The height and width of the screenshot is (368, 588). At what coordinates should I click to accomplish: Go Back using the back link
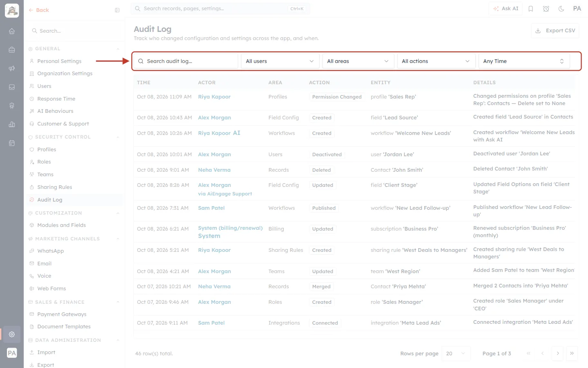[39, 10]
